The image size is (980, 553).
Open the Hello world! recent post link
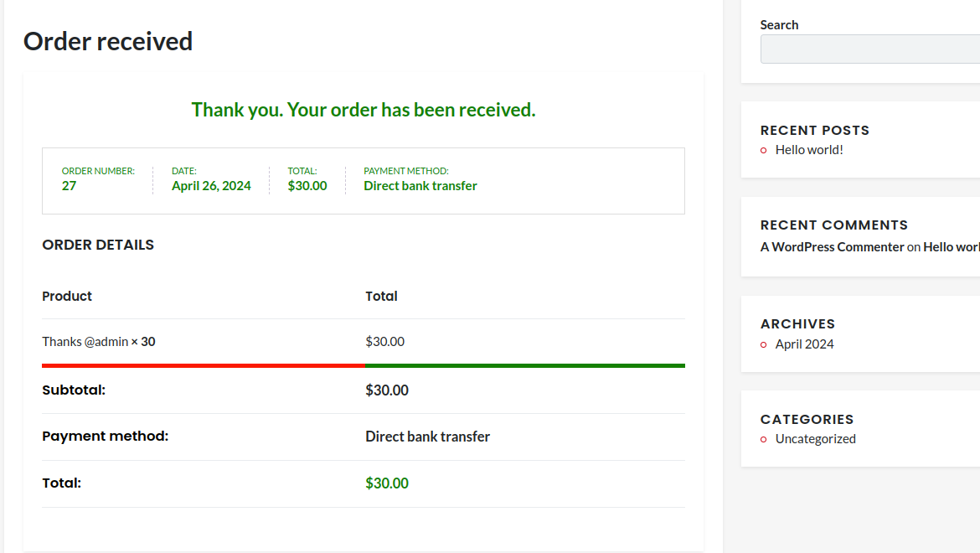click(x=809, y=150)
